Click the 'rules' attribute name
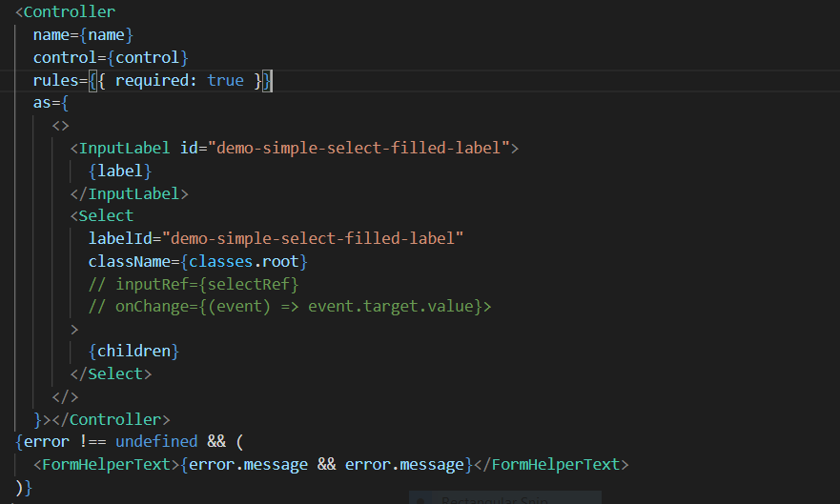 (x=55, y=80)
